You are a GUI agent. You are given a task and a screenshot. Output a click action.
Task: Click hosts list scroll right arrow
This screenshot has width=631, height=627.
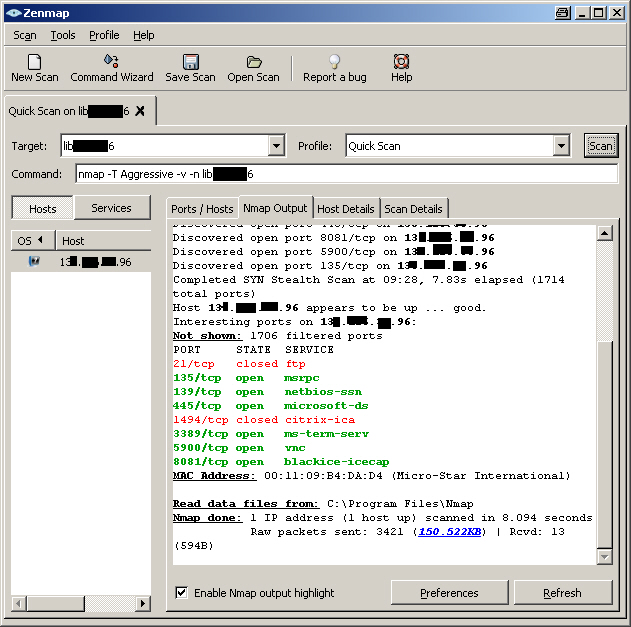pyautogui.click(x=142, y=603)
